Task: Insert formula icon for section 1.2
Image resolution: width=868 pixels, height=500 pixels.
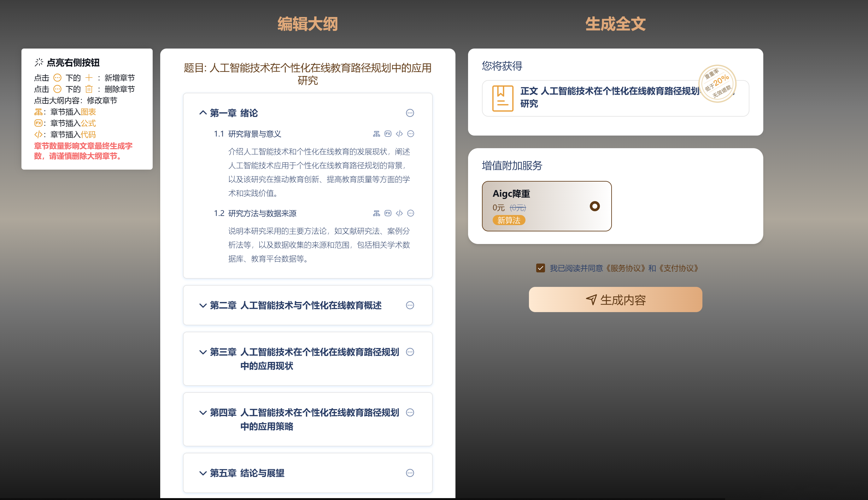Action: point(388,213)
